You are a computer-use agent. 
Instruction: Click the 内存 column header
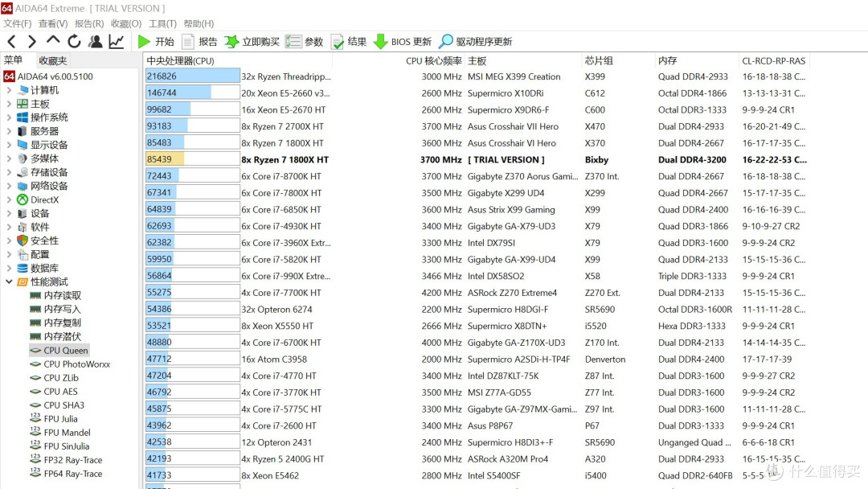pyautogui.click(x=668, y=60)
